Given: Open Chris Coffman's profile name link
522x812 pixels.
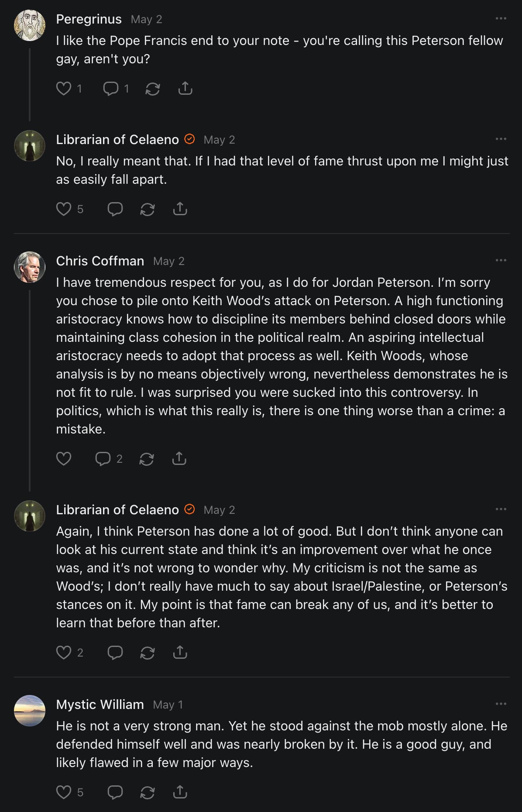Looking at the screenshot, I should (x=100, y=261).
